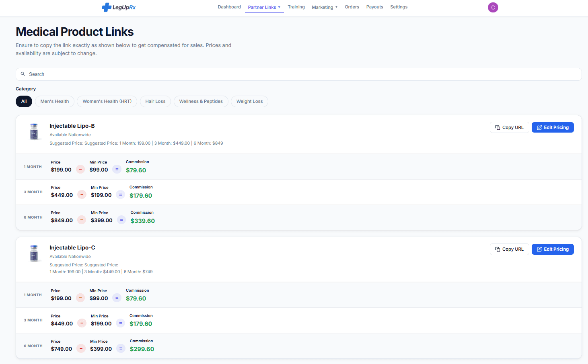Viewport: 588px width, 364px height.
Task: Click inside the Search input field
Action: coord(161,74)
